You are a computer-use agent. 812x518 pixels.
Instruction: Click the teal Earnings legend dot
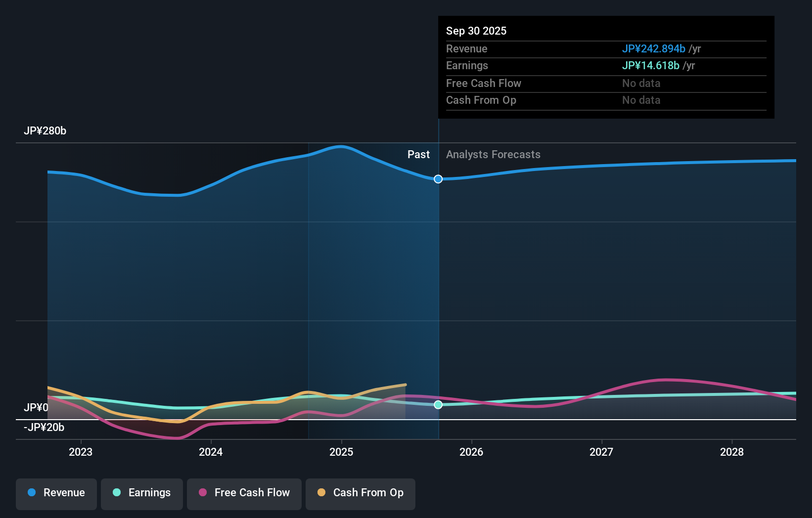[116, 493]
